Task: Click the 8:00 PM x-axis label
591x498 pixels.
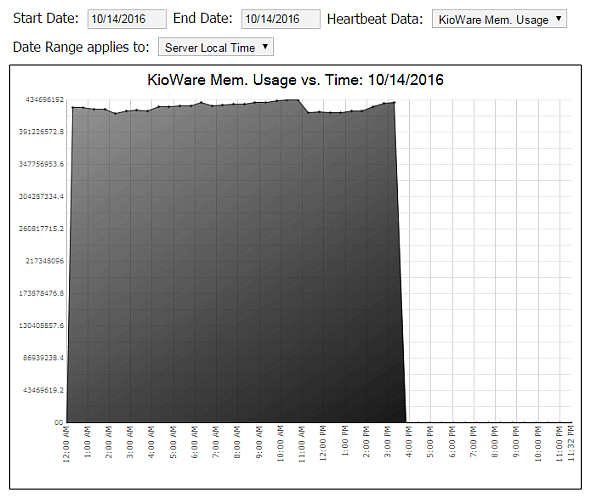Action: tap(495, 442)
